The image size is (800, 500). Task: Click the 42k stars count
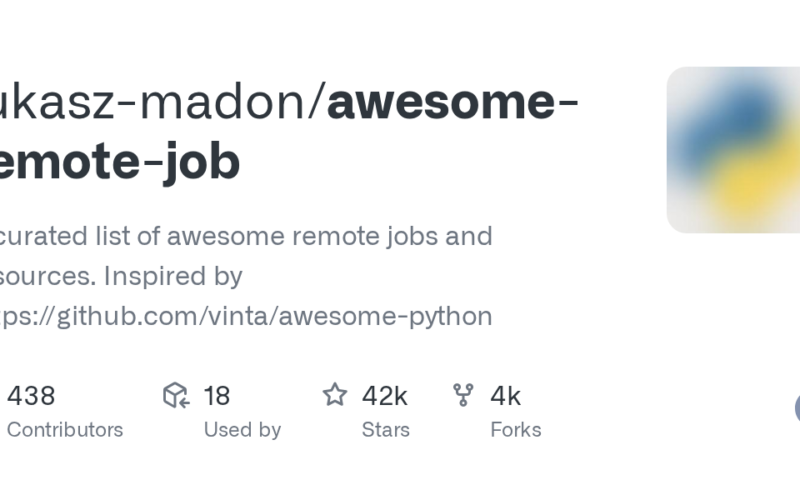click(384, 396)
